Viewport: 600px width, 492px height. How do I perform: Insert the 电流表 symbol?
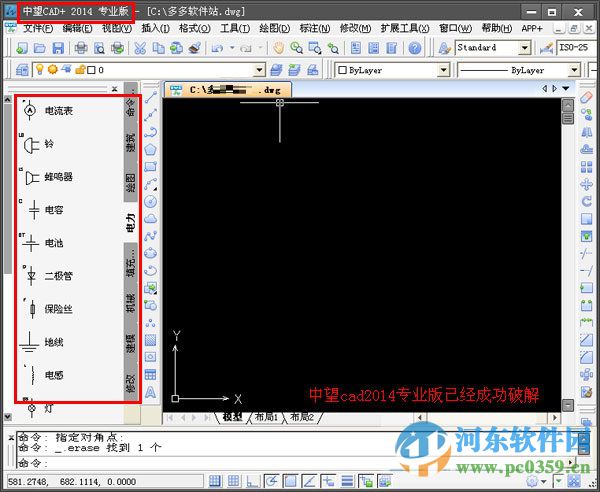48,111
